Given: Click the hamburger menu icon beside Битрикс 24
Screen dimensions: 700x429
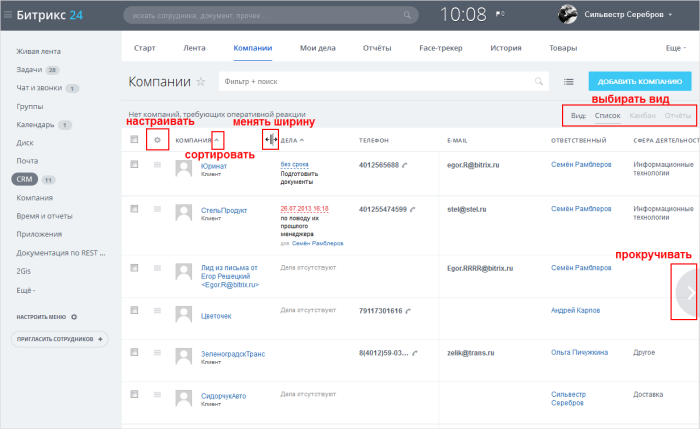Looking at the screenshot, I should 8,15.
